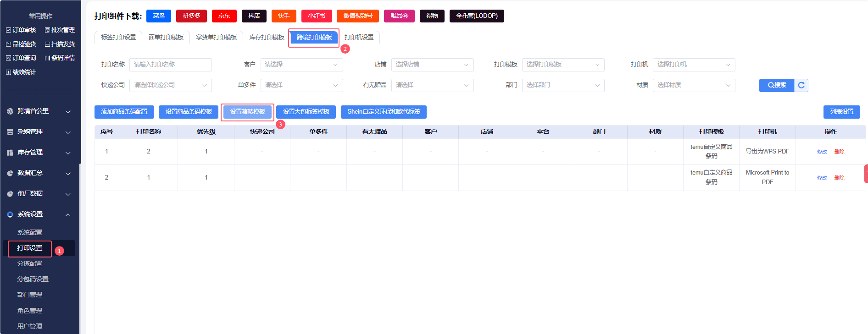This screenshot has height=334, width=868.
Task: Download the 菜鸟 print component
Action: tap(159, 16)
